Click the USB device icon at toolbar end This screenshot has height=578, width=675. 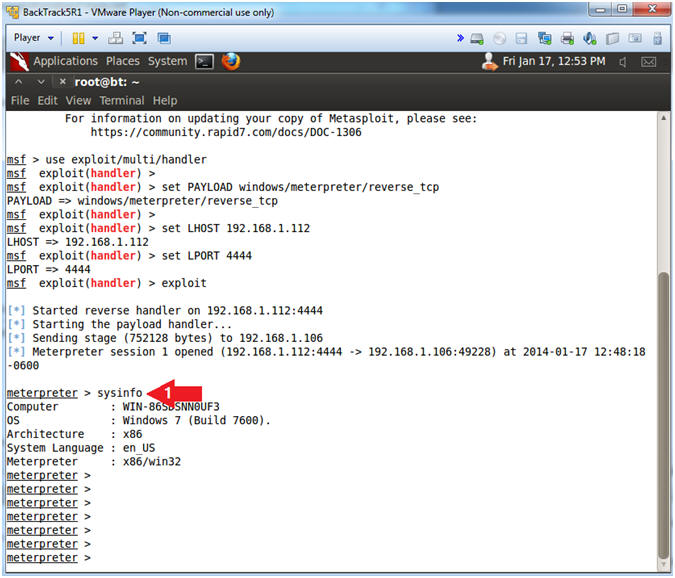(657, 39)
